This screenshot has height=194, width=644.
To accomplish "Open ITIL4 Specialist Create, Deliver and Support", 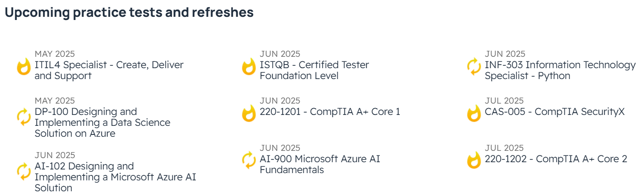I will [109, 70].
